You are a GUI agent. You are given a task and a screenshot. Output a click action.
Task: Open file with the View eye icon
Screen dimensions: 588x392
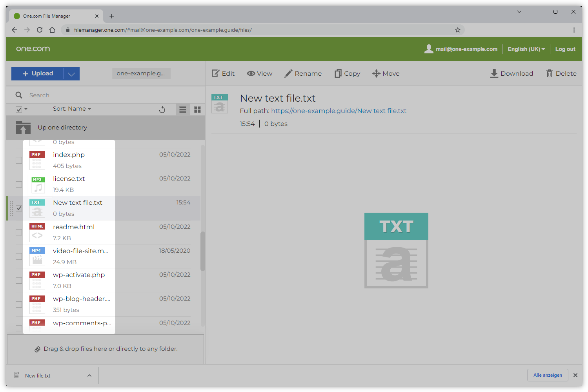pos(251,73)
